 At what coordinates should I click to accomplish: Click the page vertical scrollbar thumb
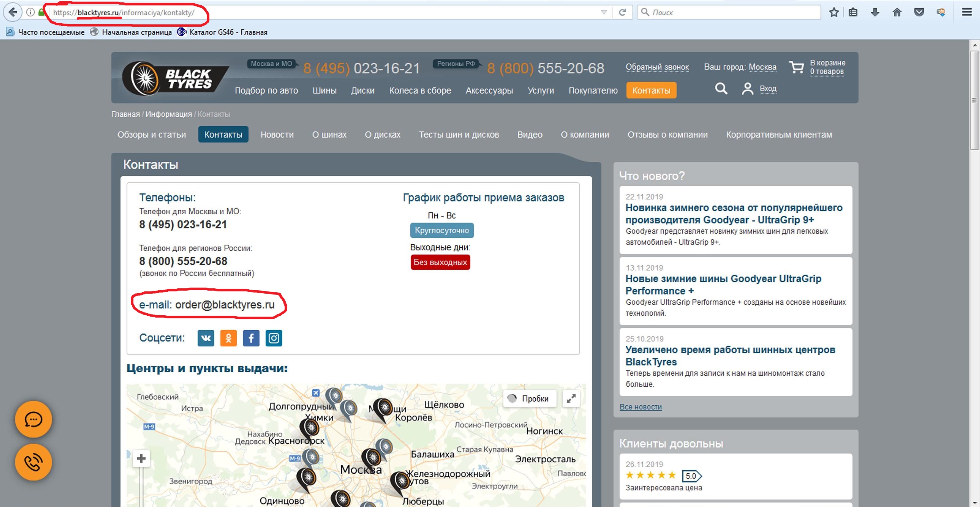coord(974,100)
